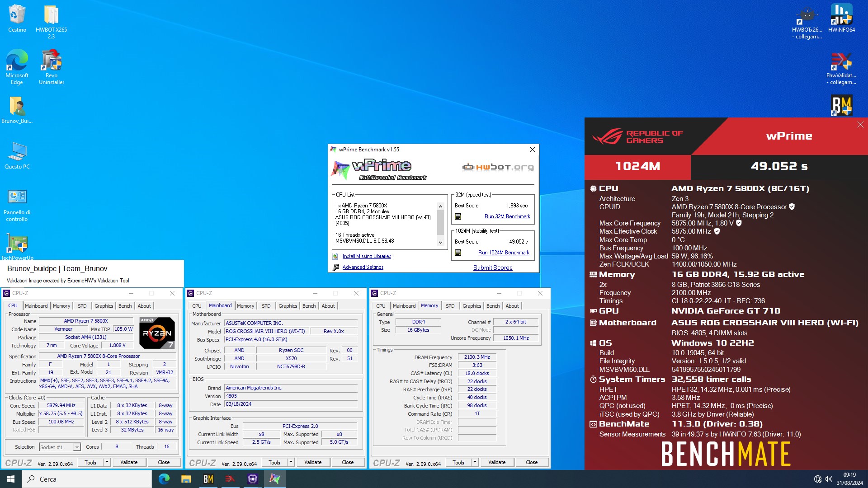This screenshot has width=868, height=488.
Task: Launch Microsoft Edge desktop shortcut
Action: pos(17,67)
